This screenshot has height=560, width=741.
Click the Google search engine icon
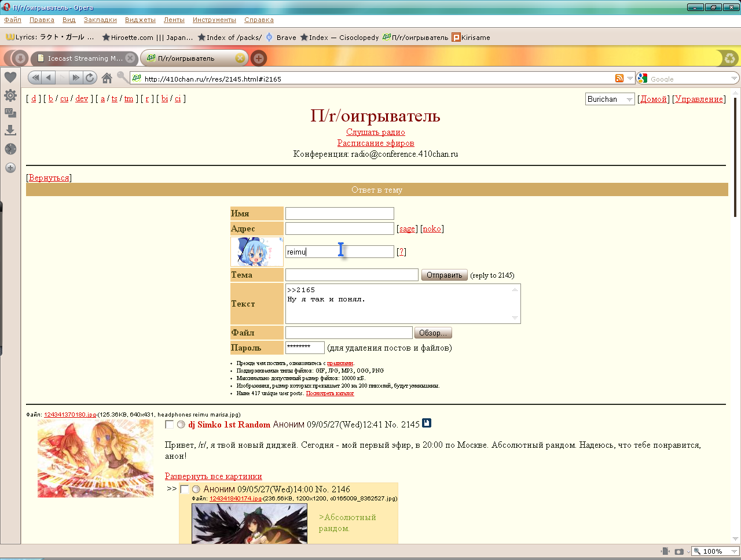pos(642,78)
